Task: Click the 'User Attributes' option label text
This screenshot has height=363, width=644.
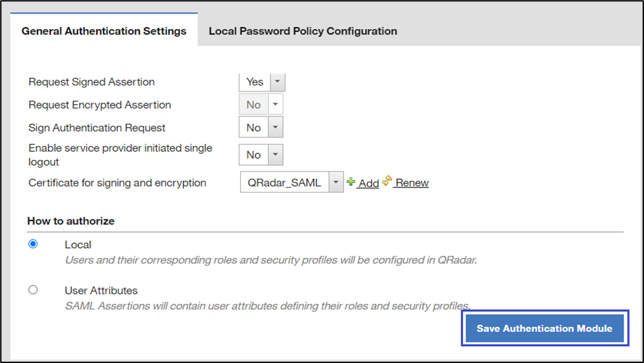Action: click(101, 290)
